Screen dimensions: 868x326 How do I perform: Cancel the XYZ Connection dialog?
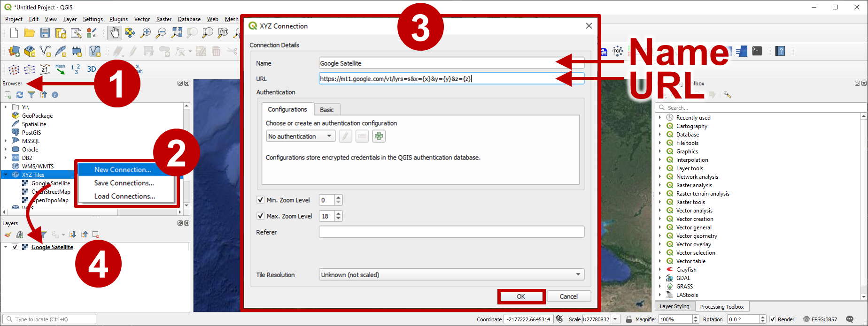click(568, 296)
